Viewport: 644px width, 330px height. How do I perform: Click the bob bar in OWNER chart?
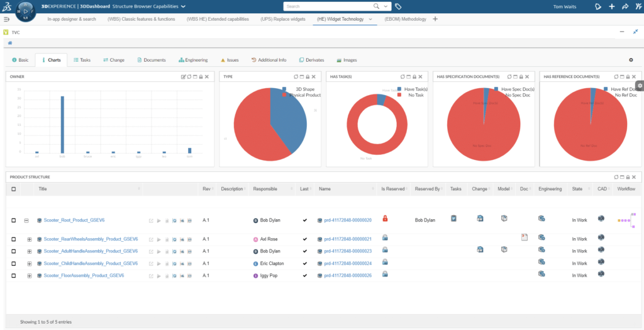point(62,125)
